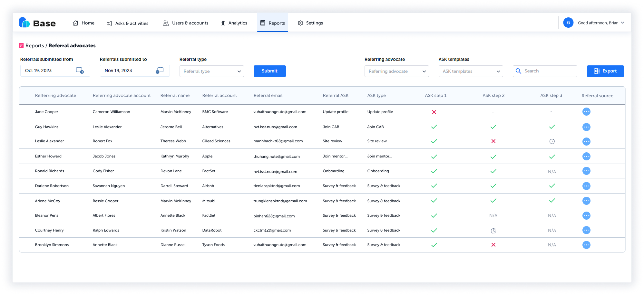
Task: Go to the Home tab
Action: [83, 23]
